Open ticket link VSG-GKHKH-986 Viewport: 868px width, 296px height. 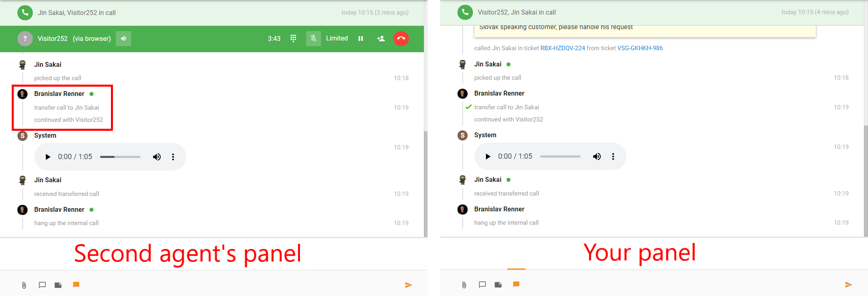click(640, 48)
